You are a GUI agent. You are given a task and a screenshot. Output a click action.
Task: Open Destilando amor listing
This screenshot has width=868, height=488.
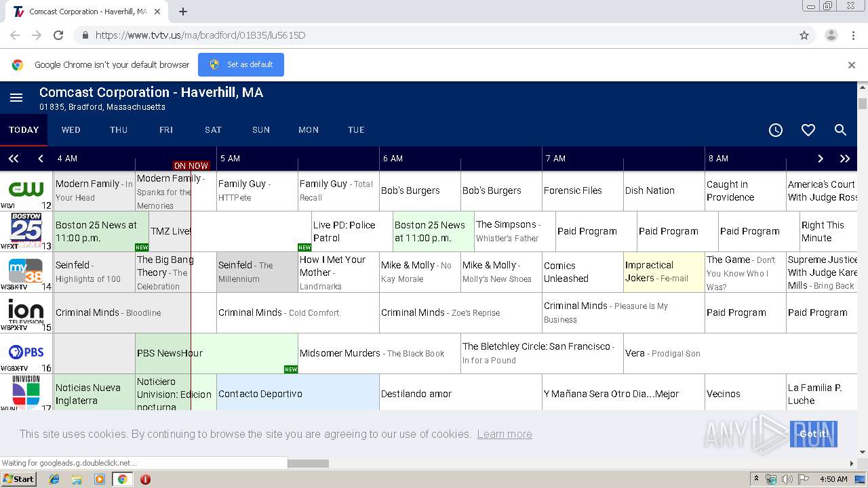click(460, 392)
